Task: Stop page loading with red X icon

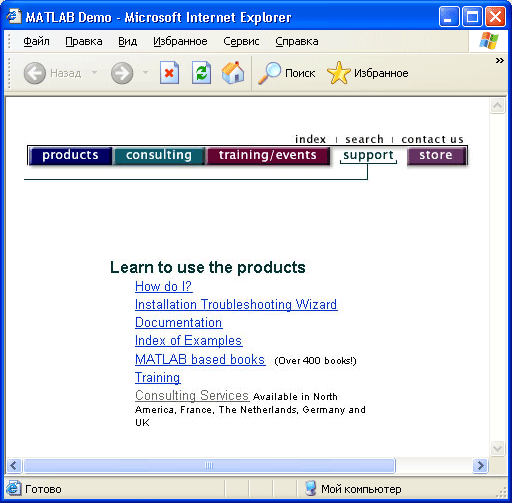Action: point(169,73)
